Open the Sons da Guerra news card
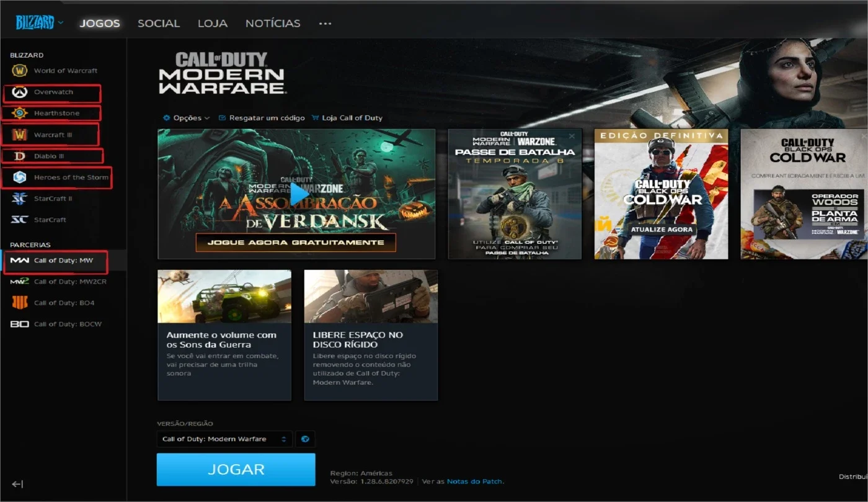The width and height of the screenshot is (868, 502). click(224, 335)
